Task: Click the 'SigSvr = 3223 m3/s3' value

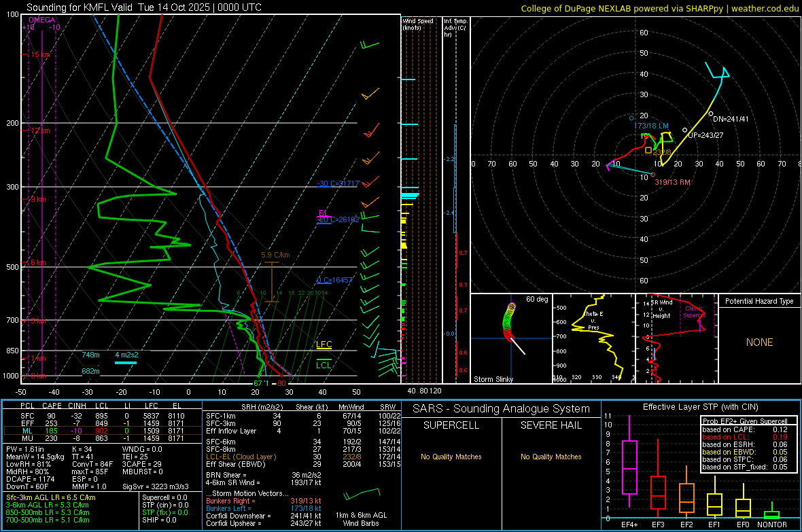Action: coord(156,486)
